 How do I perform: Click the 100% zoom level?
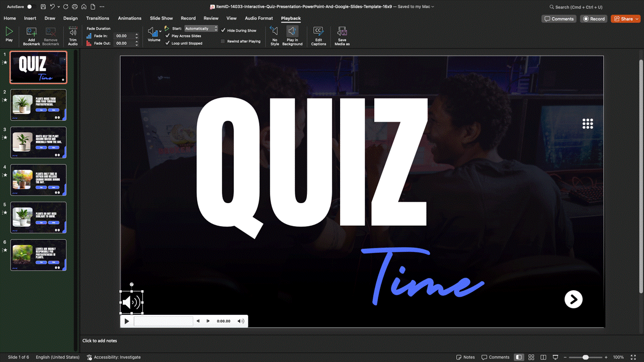click(618, 357)
